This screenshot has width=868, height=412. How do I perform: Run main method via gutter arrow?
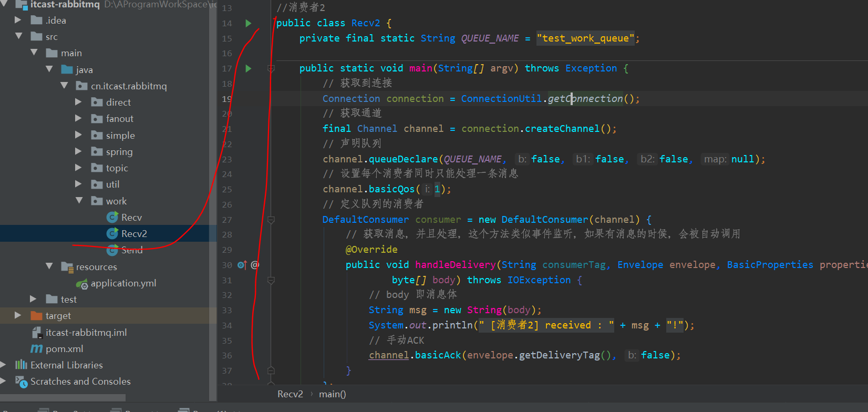point(249,68)
